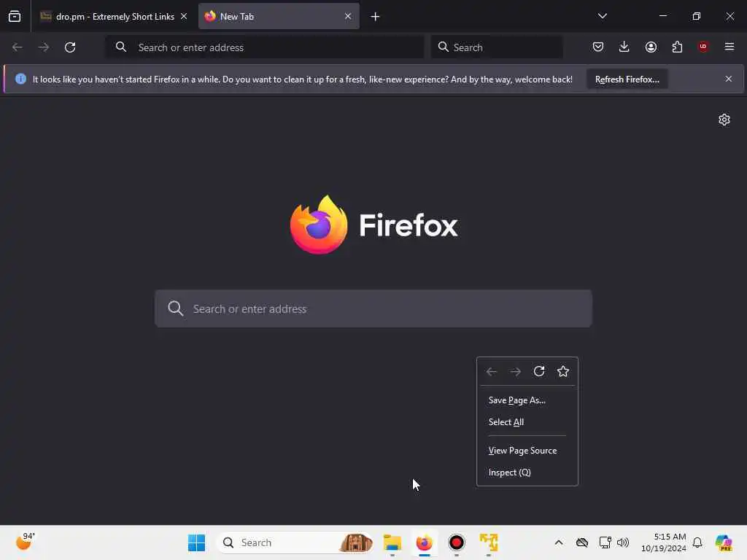Bookmark page with context menu star icon

tap(563, 371)
